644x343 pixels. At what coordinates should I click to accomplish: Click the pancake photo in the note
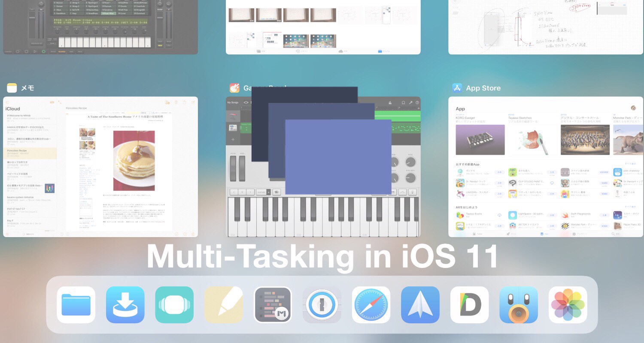click(134, 160)
